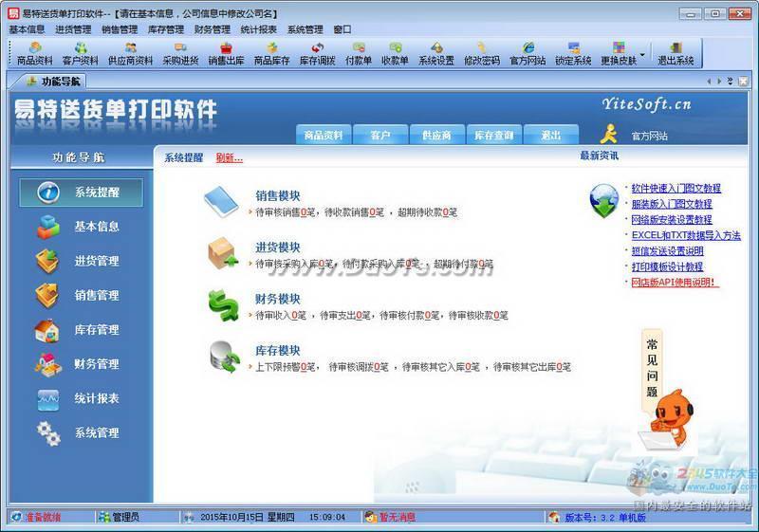Click 修改密码 toolbar icon
This screenshot has height=532, width=759.
click(482, 53)
